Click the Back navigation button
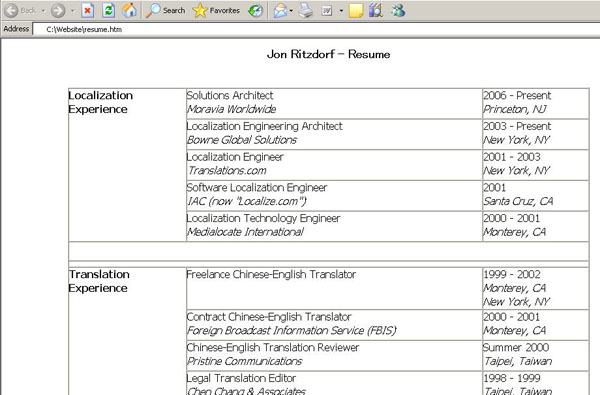The width and height of the screenshot is (600, 395). click(20, 10)
